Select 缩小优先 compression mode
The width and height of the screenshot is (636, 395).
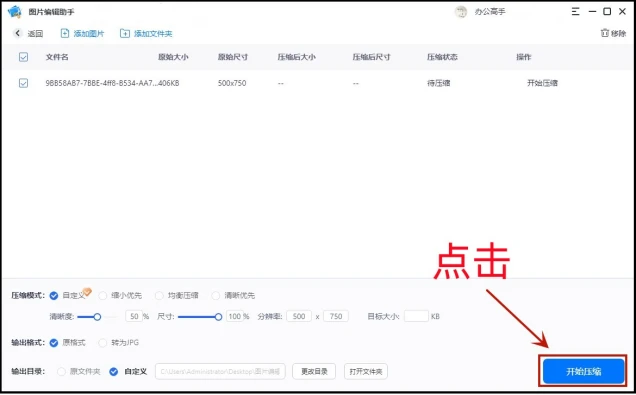click(103, 296)
